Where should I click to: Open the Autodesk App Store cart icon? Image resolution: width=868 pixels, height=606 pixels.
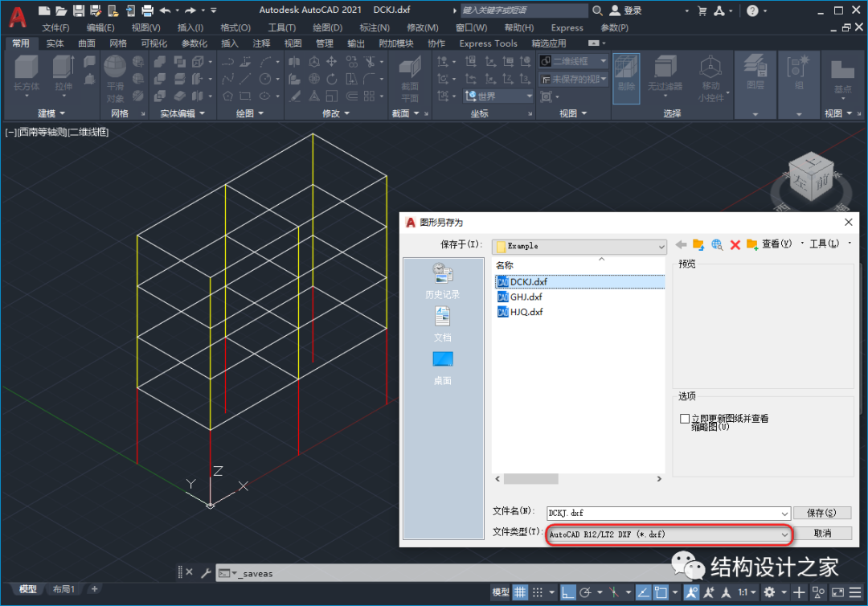702,10
